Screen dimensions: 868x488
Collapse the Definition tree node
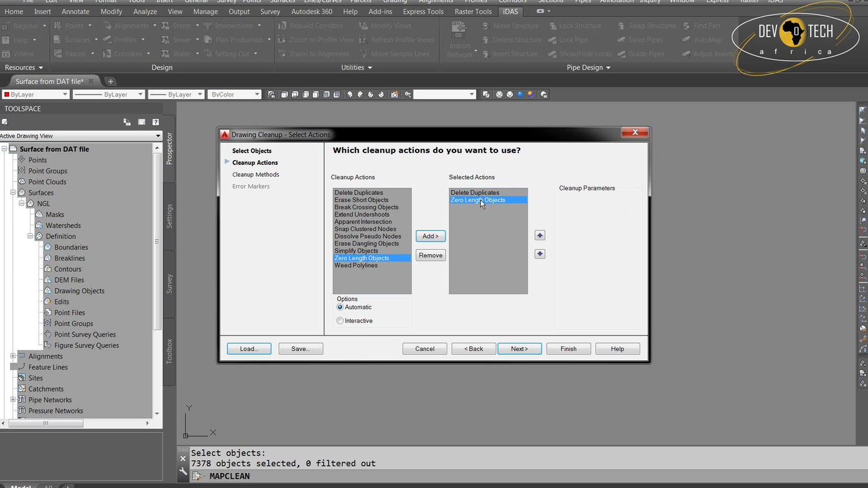(30, 237)
